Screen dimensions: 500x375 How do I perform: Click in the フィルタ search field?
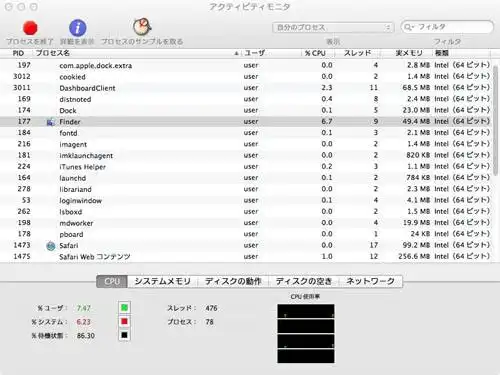click(447, 27)
